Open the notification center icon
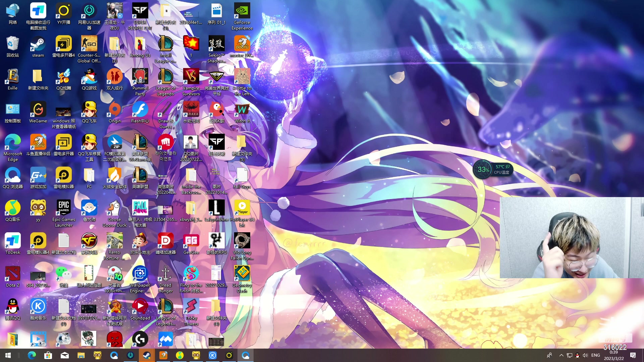The image size is (644, 362). [633, 355]
